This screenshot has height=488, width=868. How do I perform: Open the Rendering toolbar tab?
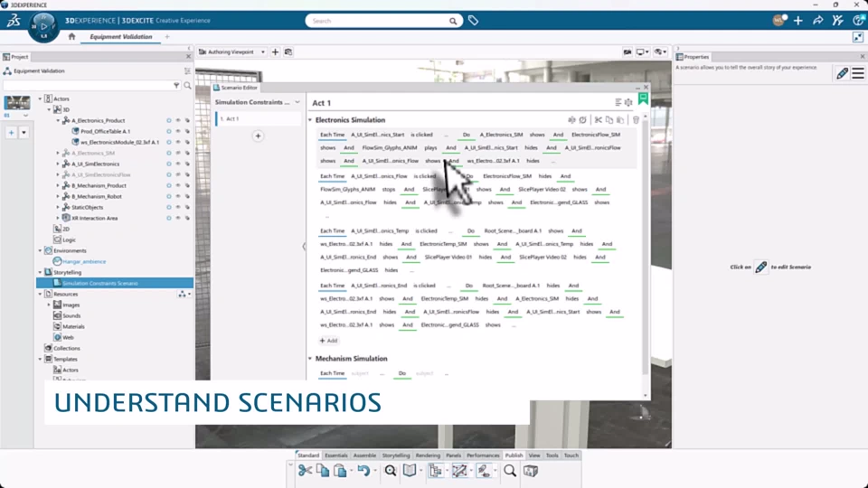click(428, 455)
